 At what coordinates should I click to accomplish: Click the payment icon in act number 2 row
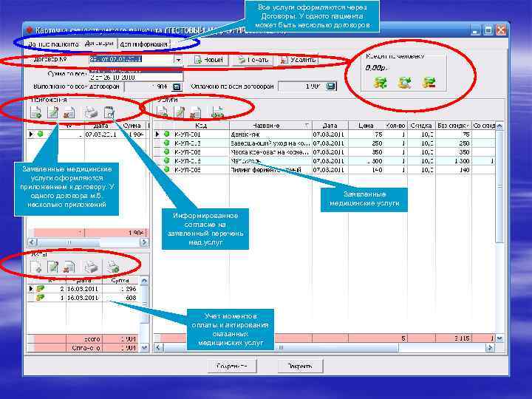41,289
